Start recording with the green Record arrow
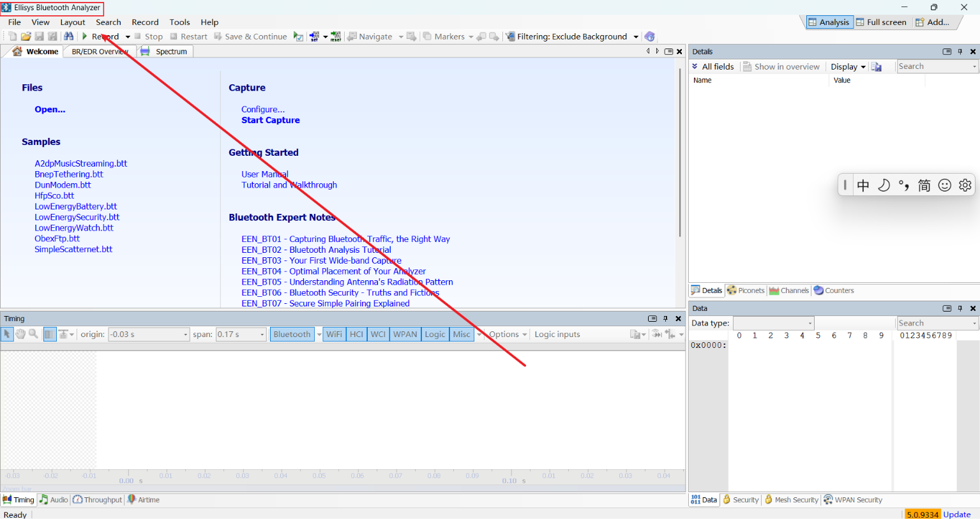This screenshot has width=980, height=519. (x=85, y=36)
